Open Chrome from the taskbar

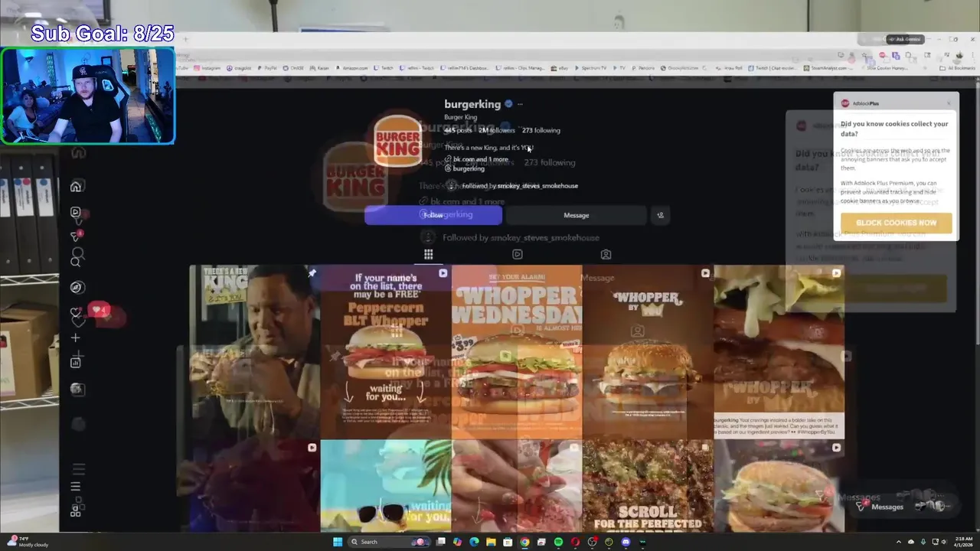tap(524, 542)
